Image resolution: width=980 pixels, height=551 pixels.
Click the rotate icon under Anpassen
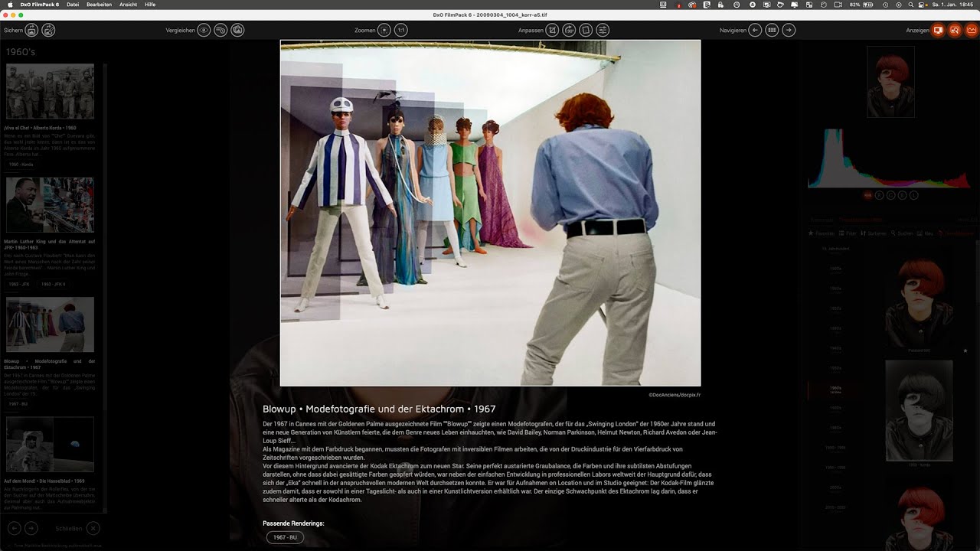point(570,31)
